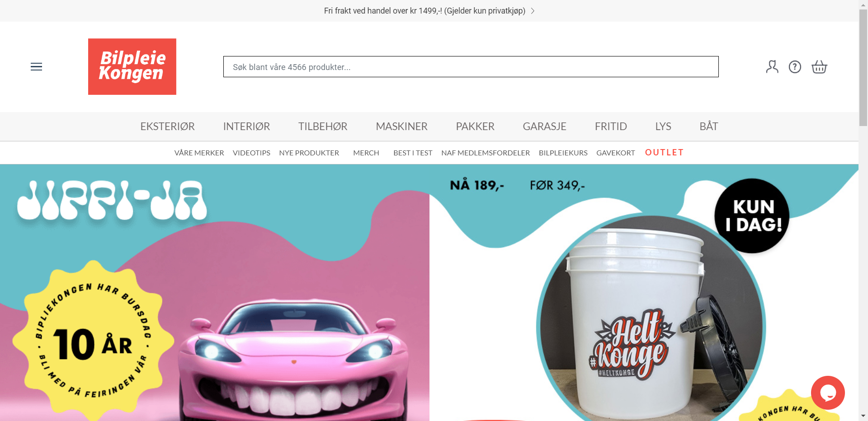Go to VÅRE MERKER page
Viewport: 868px width, 421px height.
[x=199, y=153]
